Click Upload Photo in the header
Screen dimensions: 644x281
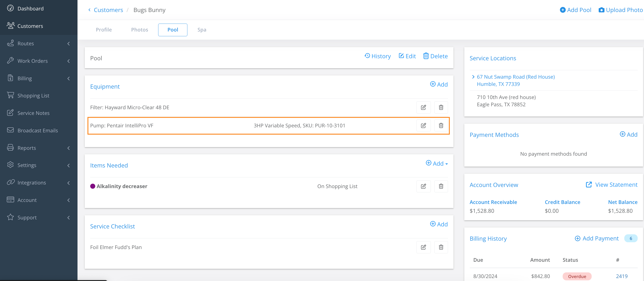(x=620, y=10)
